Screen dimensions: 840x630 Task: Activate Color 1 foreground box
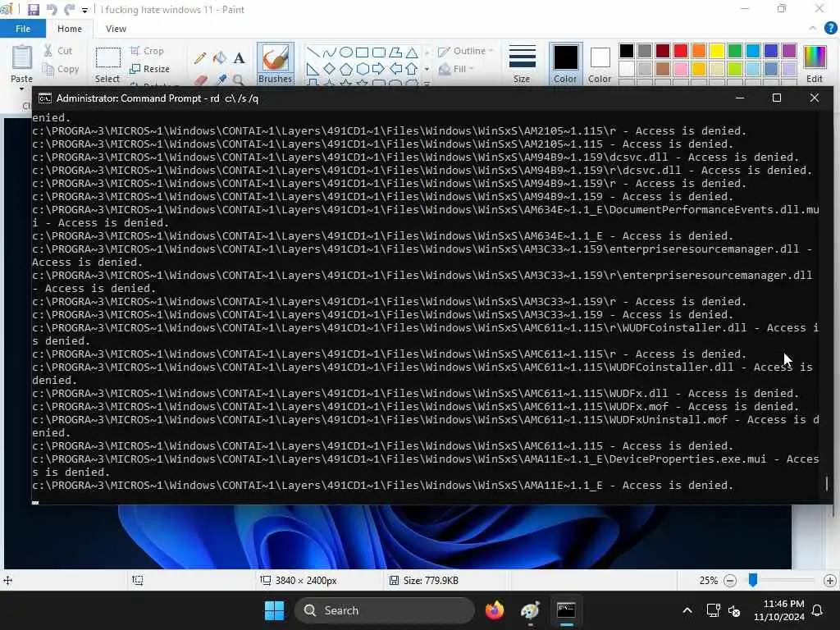pos(565,64)
